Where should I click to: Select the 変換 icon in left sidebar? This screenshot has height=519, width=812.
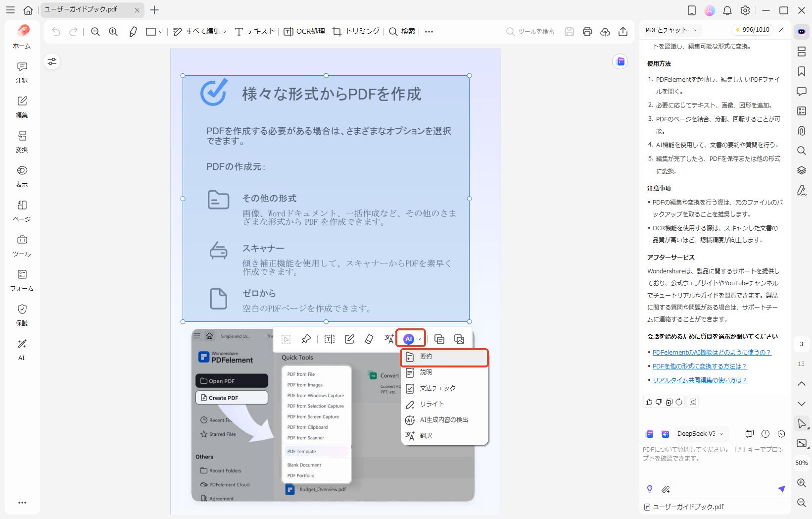[21, 142]
